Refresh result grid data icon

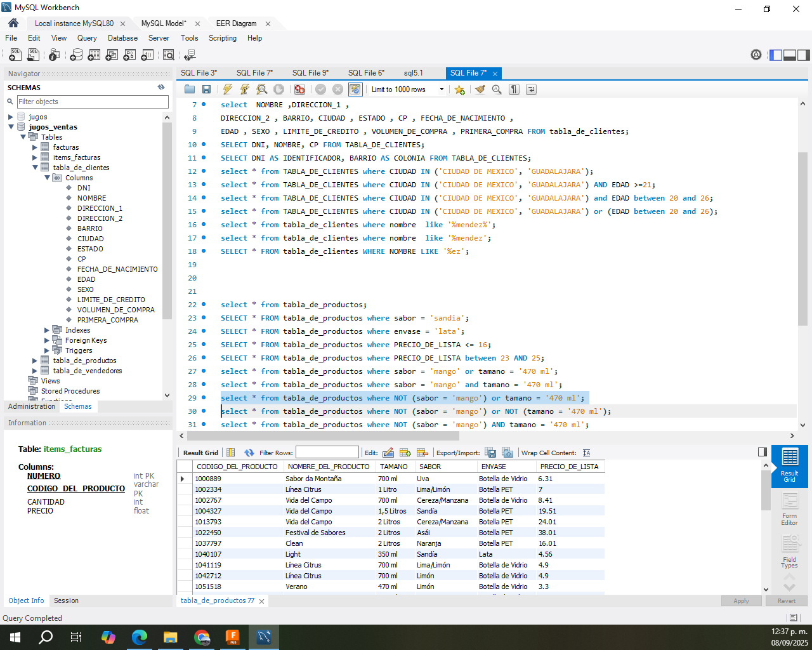[249, 453]
